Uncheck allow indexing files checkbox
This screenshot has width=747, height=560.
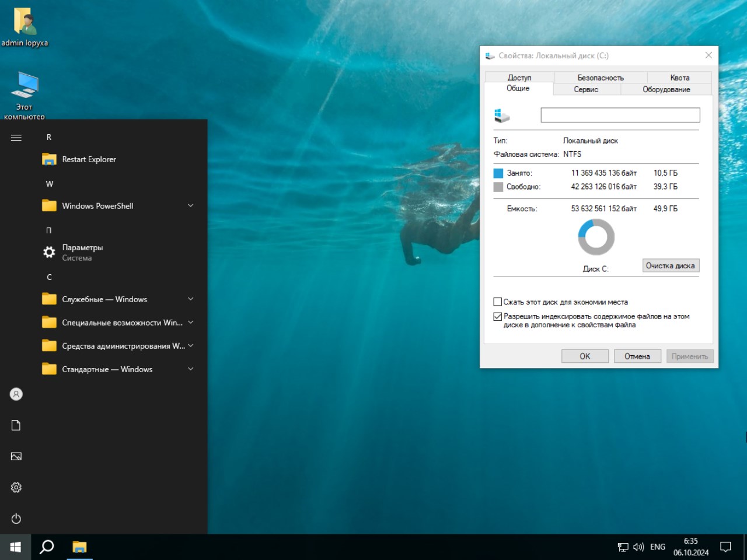(x=498, y=316)
